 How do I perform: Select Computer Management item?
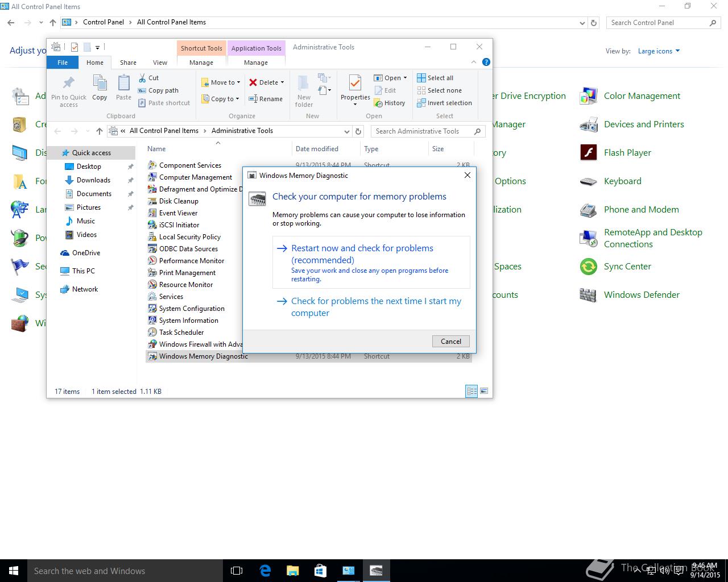coord(195,177)
